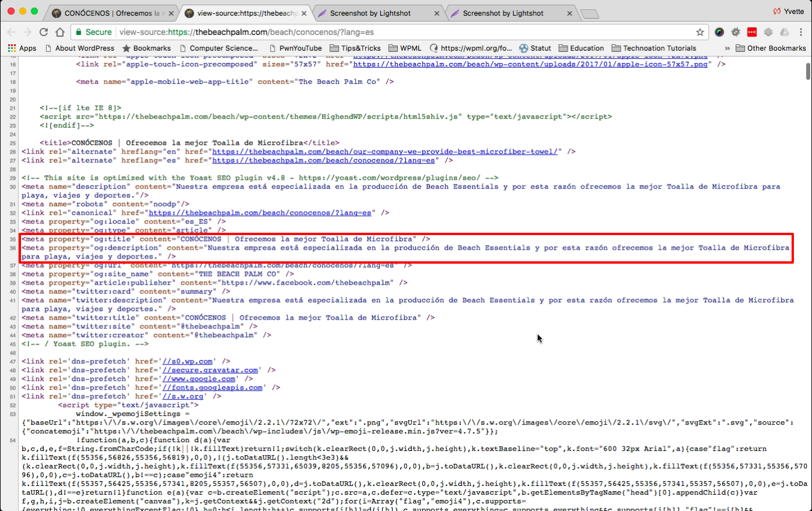Click the vertical scrollbar thumb
This screenshot has width=812, height=511.
coord(808,71)
